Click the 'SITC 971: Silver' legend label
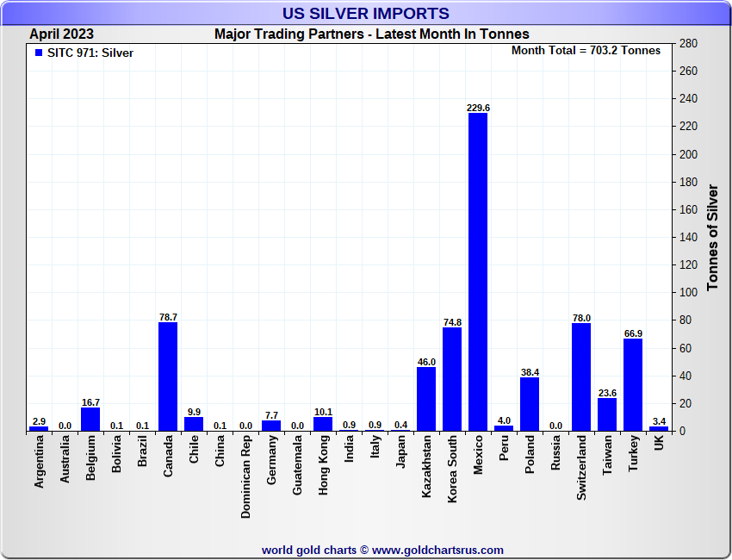Image resolution: width=732 pixels, height=560 pixels. pos(90,53)
